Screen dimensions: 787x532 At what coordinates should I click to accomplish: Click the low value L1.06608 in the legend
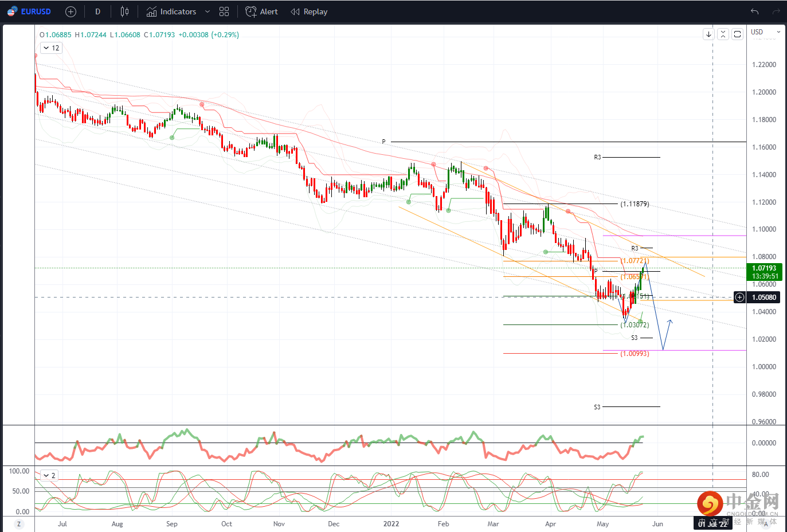click(x=125, y=35)
